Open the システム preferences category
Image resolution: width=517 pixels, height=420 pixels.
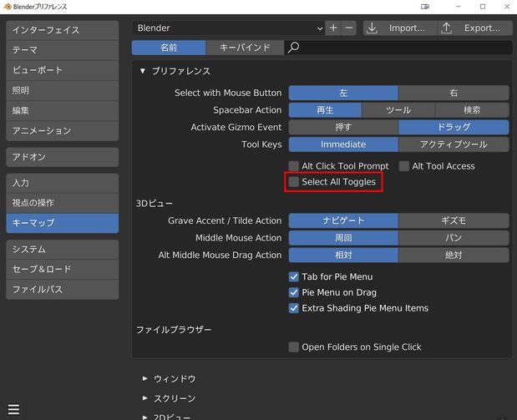63,249
